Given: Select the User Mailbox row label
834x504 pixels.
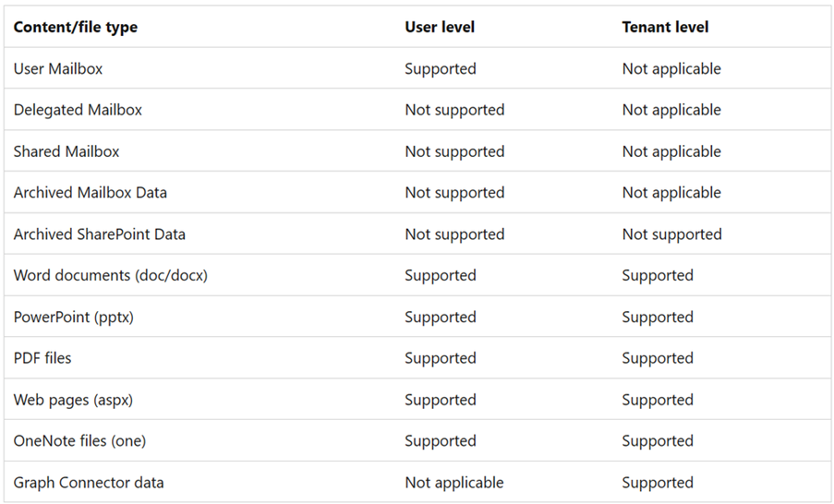Looking at the screenshot, I should pyautogui.click(x=58, y=68).
